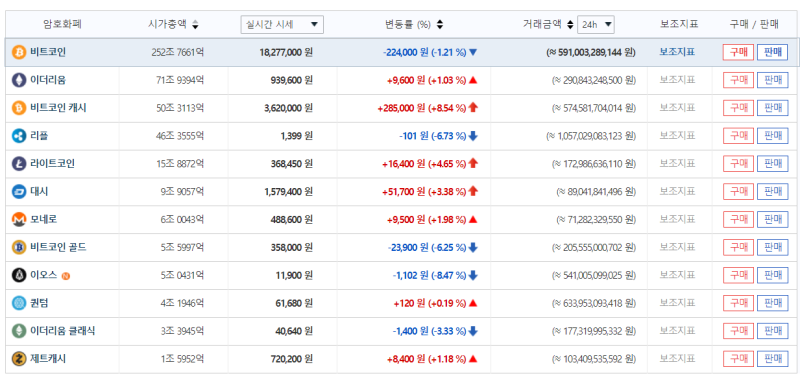Click 판매 in the 리플 row
The height and width of the screenshot is (378, 800).
point(772,136)
